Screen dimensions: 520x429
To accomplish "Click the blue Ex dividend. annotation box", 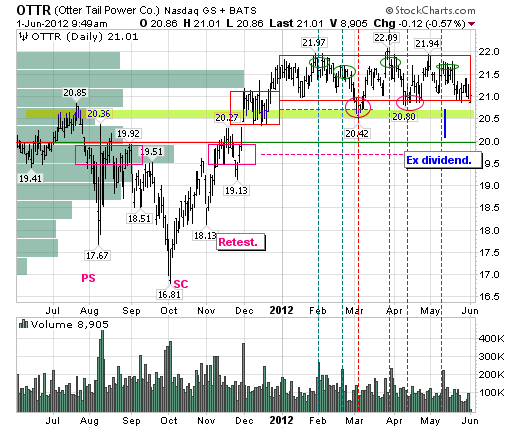I will (x=443, y=160).
